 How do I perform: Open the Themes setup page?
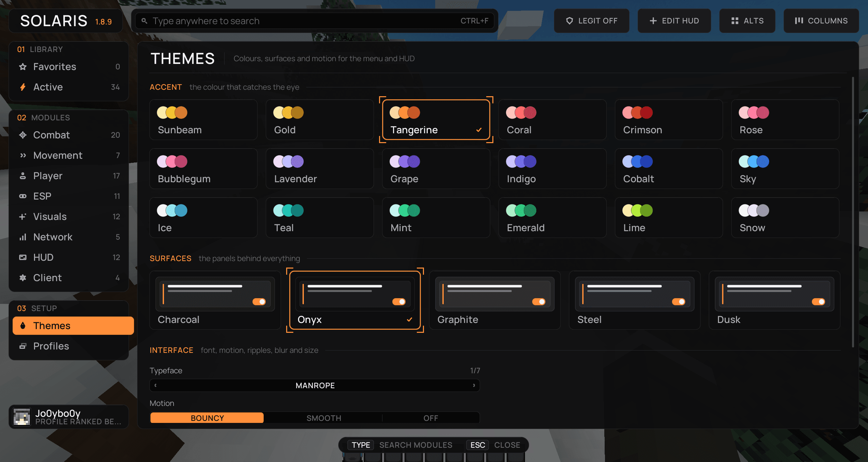click(73, 326)
